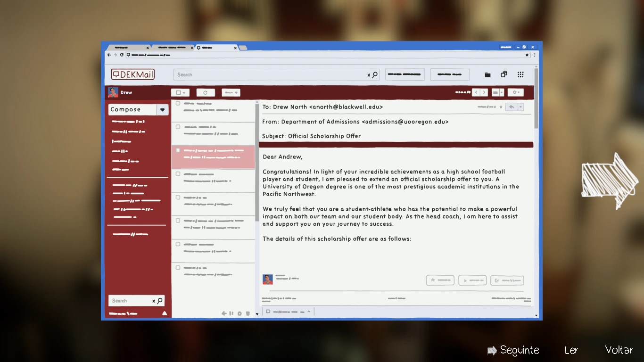Screen dimensions: 644x362
Task: Click Drew's profile avatar in the red bar
Action: 113,92
